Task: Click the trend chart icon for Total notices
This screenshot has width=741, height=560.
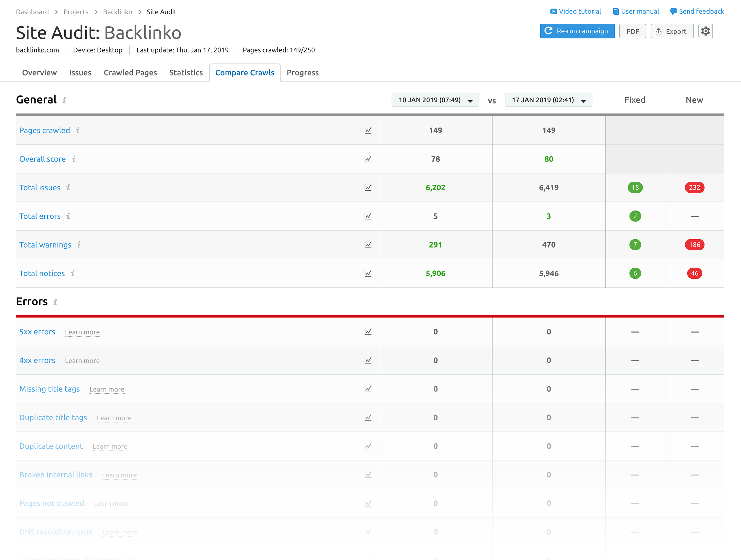Action: click(369, 273)
